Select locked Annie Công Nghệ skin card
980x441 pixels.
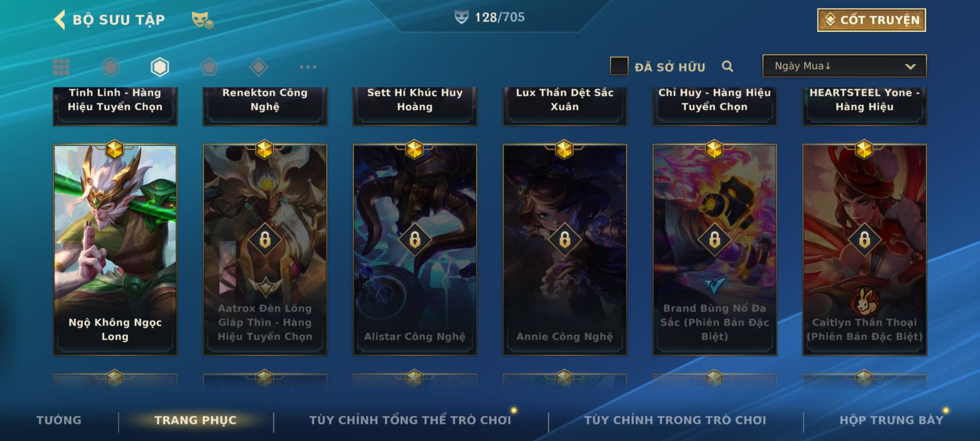pos(565,249)
